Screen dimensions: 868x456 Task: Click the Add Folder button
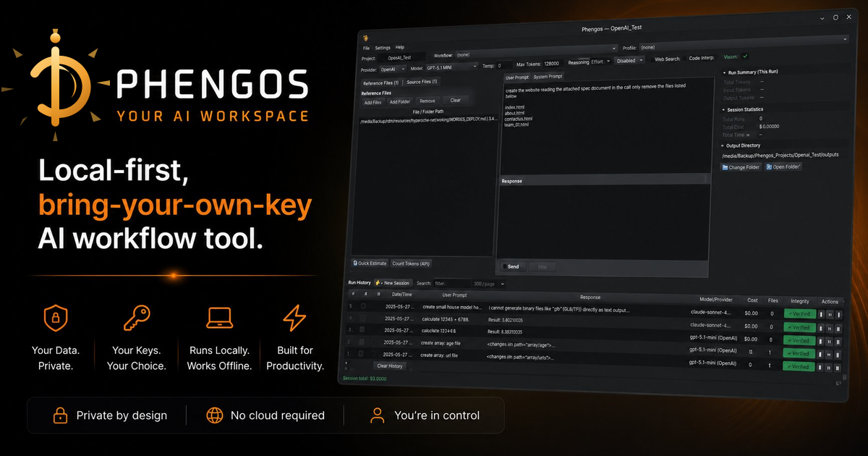pyautogui.click(x=399, y=101)
